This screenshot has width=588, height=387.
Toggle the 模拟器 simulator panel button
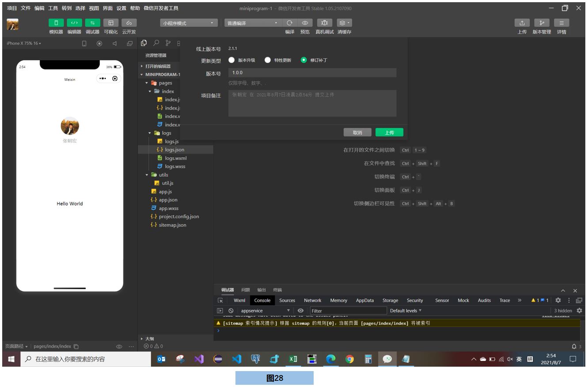point(56,23)
